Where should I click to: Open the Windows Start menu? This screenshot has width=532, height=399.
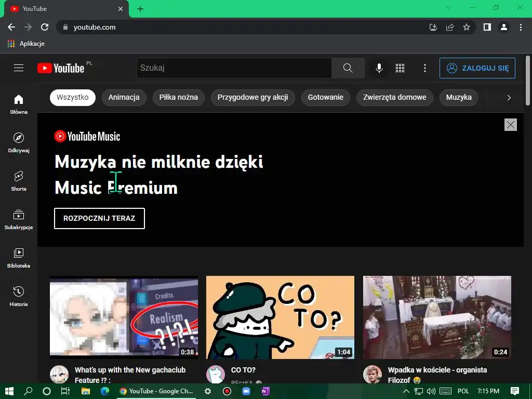[9, 391]
